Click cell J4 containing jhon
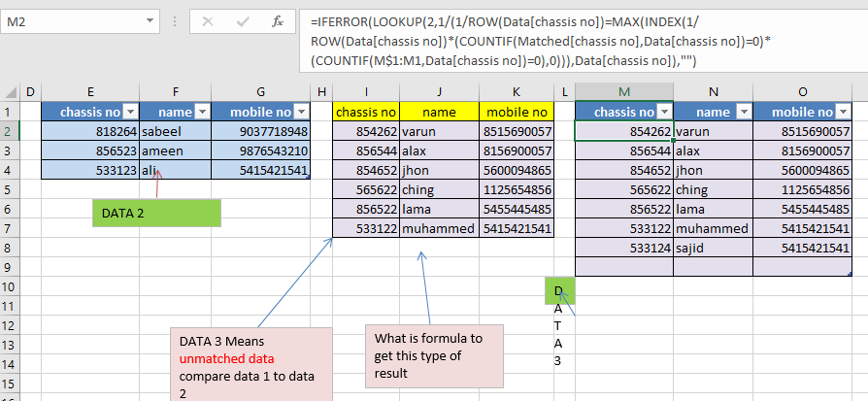The height and width of the screenshot is (401, 868). click(x=440, y=171)
